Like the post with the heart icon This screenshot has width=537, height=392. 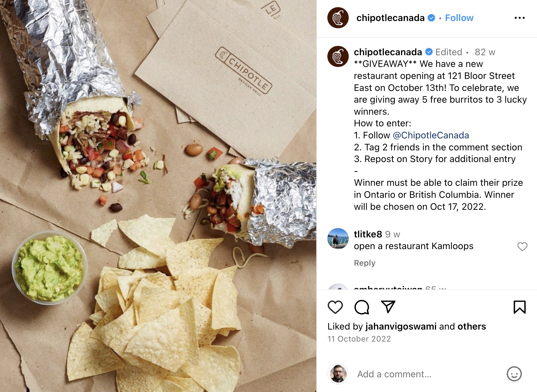(335, 307)
